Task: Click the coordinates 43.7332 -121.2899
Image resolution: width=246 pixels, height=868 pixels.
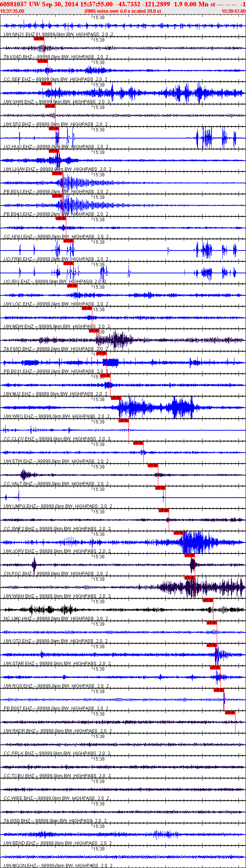Action: tap(144, 4)
